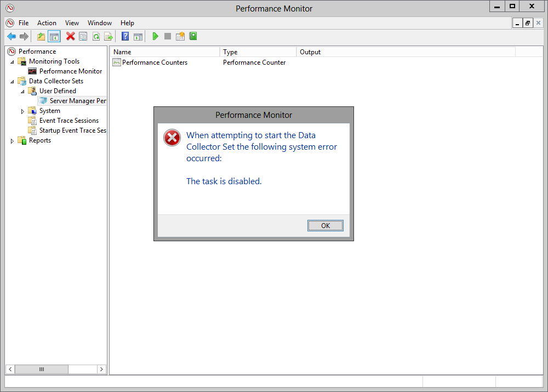Viewport: 548px width, 392px height.
Task: Select the Performance root tree item
Action: pos(37,52)
